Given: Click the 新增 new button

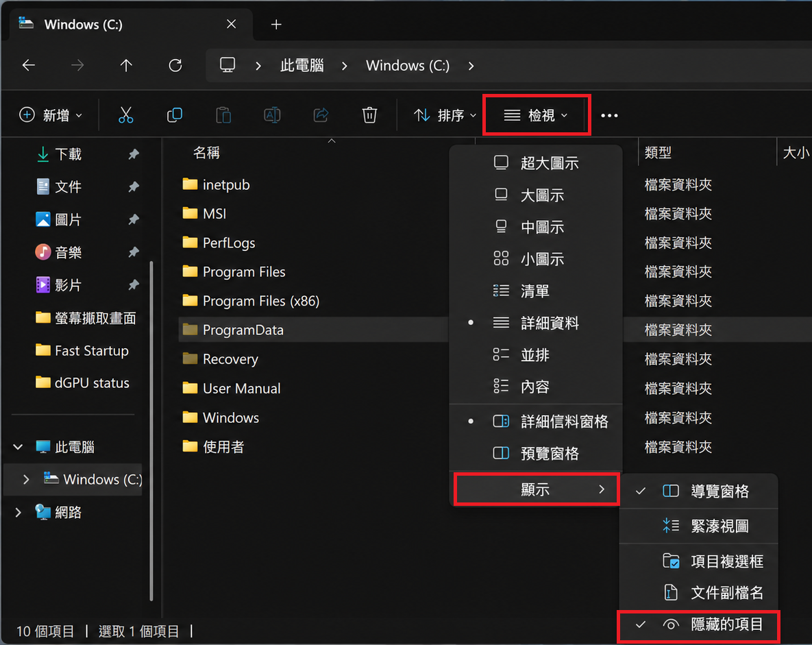Looking at the screenshot, I should pos(50,115).
